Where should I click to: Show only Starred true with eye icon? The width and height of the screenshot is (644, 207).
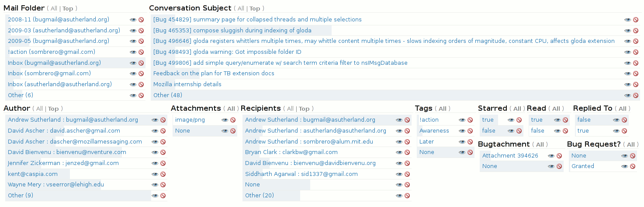[511, 120]
